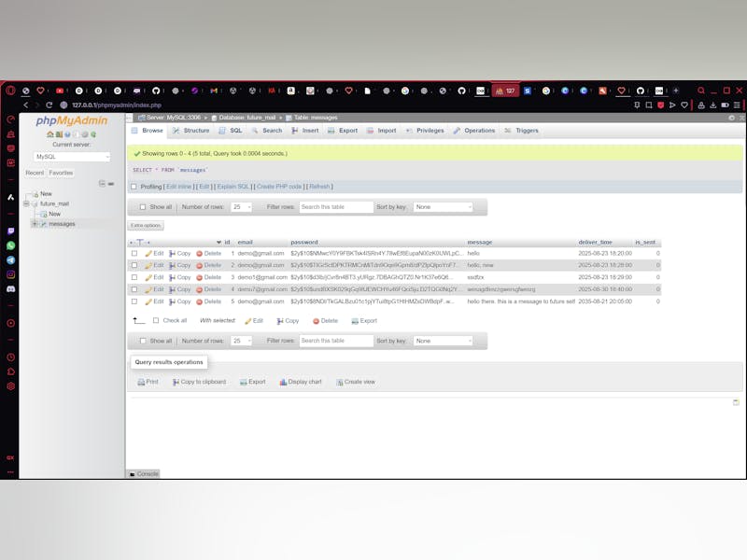
Task: Click the browser reload button
Action: (x=49, y=105)
